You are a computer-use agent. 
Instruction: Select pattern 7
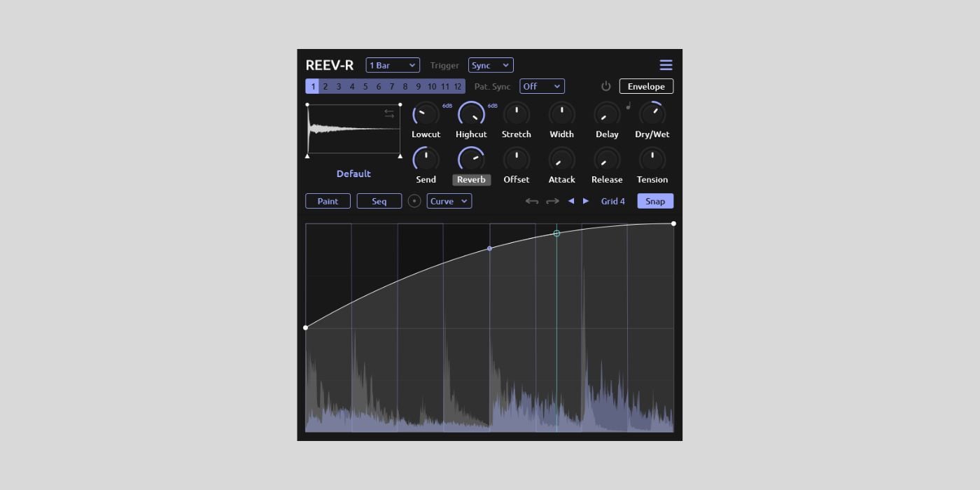click(392, 86)
